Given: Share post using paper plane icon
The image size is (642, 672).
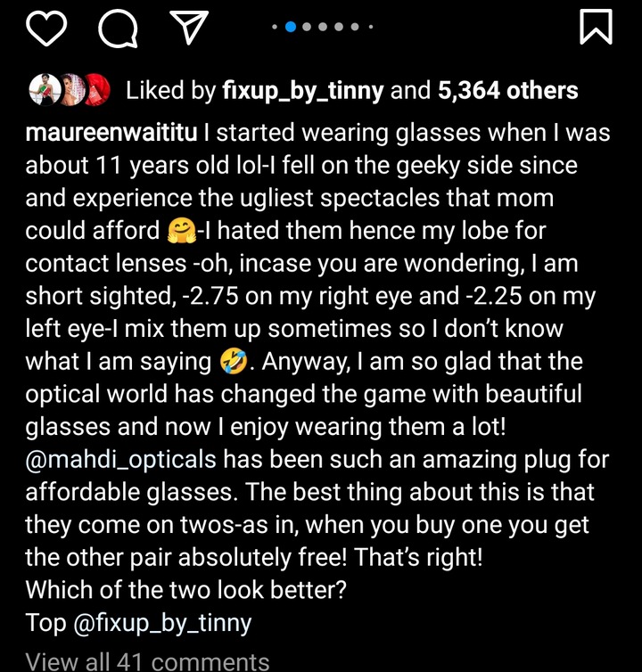Looking at the screenshot, I should 189,28.
